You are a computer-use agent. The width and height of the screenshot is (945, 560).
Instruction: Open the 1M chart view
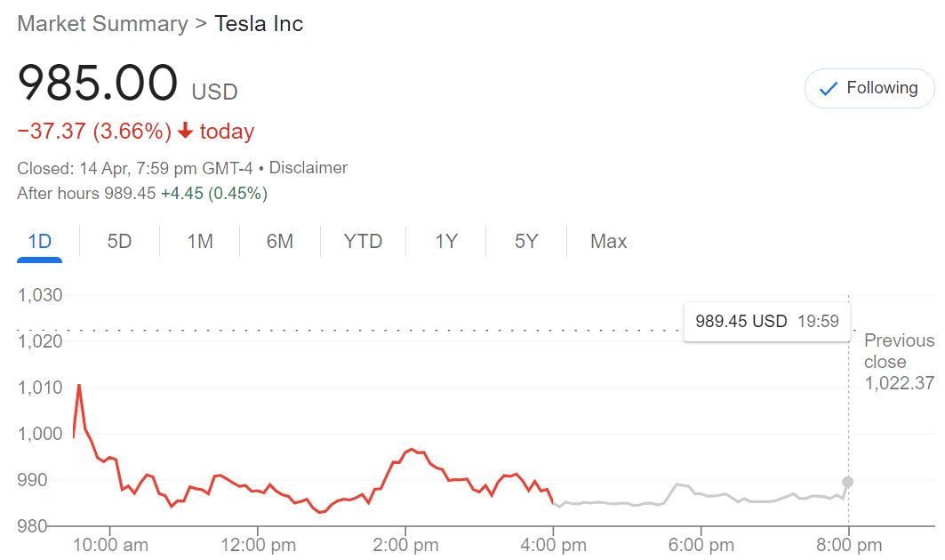coord(198,241)
